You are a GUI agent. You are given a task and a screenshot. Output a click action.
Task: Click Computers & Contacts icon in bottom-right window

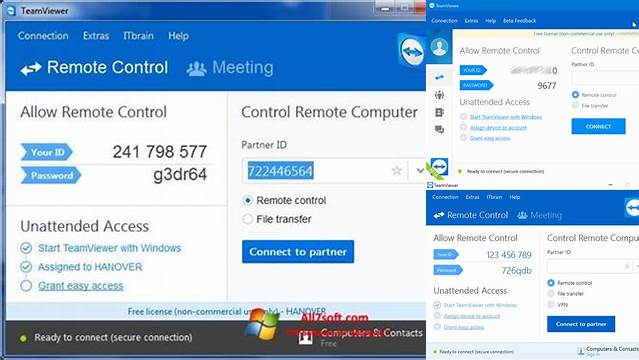(x=581, y=351)
